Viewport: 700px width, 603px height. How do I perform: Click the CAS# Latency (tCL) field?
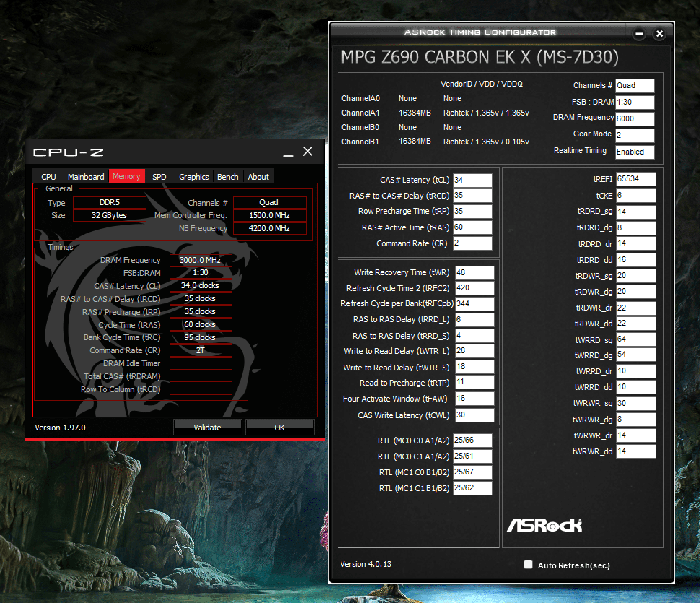473,180
